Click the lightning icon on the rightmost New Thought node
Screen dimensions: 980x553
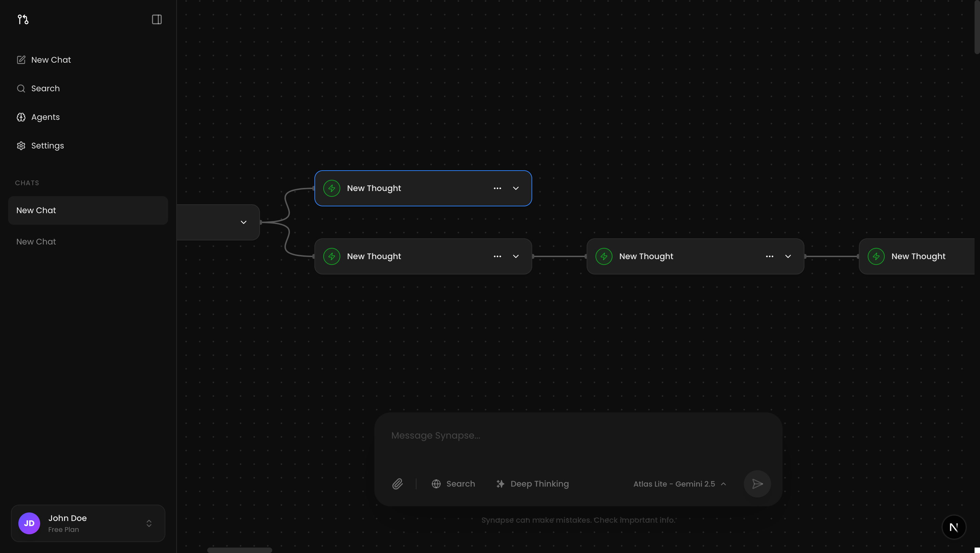pos(876,256)
